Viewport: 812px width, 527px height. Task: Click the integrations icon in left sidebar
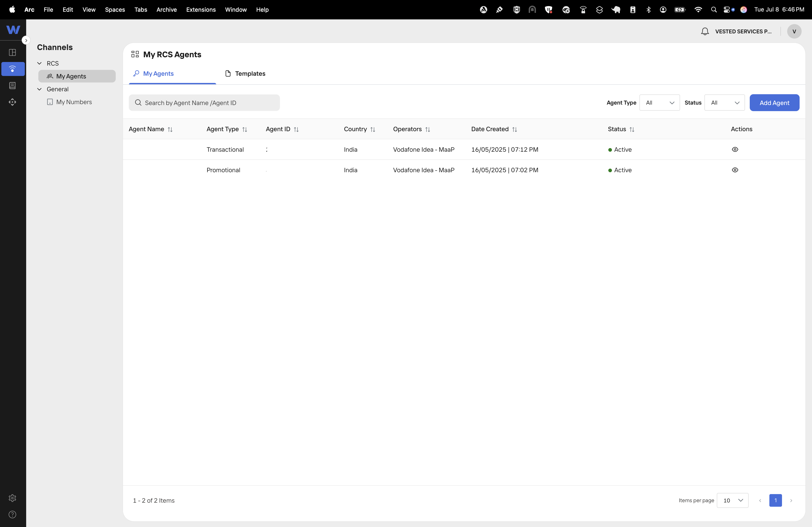[13, 102]
